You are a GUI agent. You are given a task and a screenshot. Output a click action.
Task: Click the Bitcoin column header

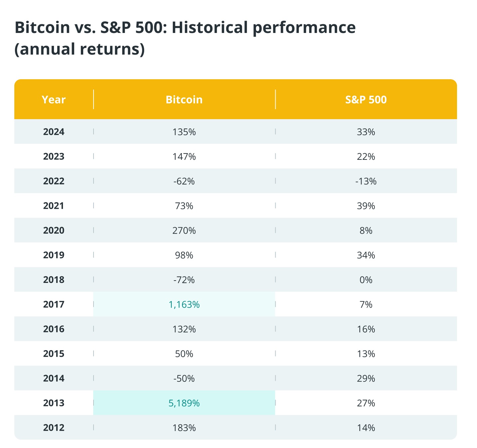[x=184, y=100]
